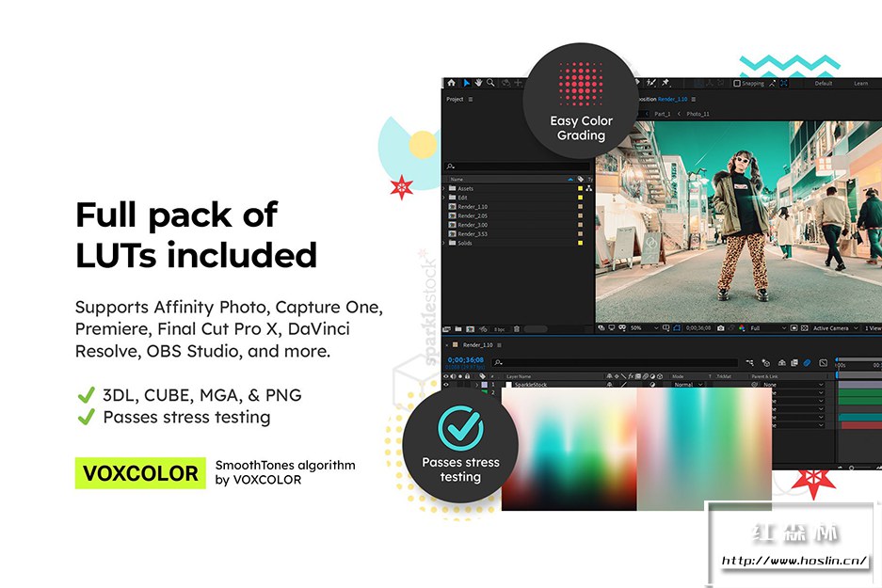882x588 pixels.
Task: Click the RGB show channel icon
Action: pos(742,327)
